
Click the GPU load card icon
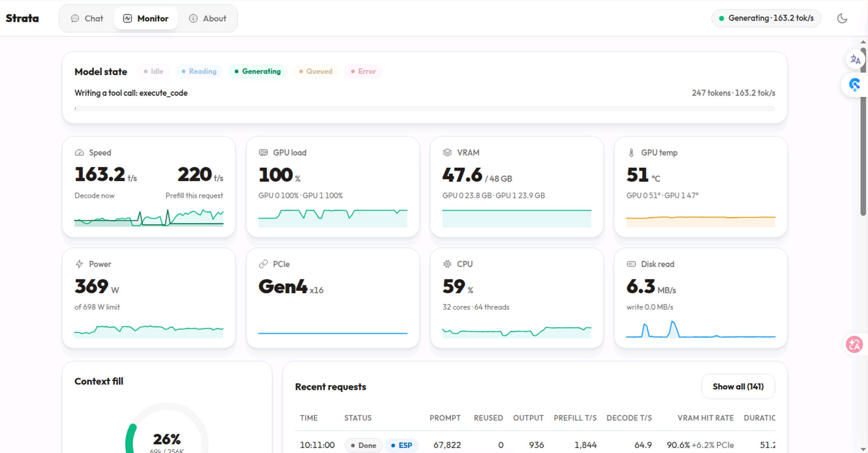[x=263, y=153]
